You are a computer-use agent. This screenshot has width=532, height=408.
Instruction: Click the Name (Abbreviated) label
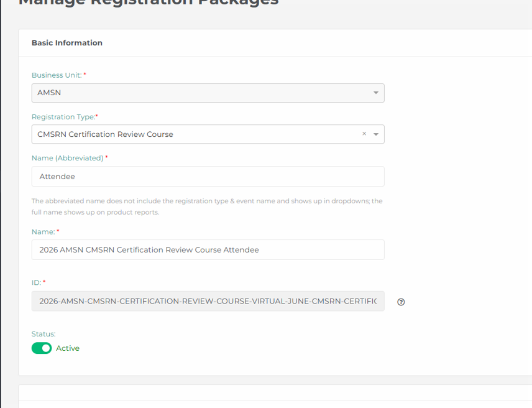[x=67, y=158]
